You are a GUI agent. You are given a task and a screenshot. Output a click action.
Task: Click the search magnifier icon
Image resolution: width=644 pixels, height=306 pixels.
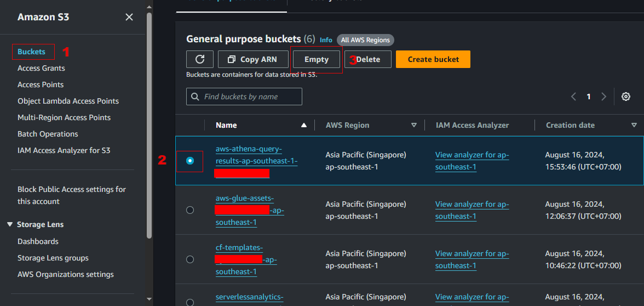click(195, 97)
